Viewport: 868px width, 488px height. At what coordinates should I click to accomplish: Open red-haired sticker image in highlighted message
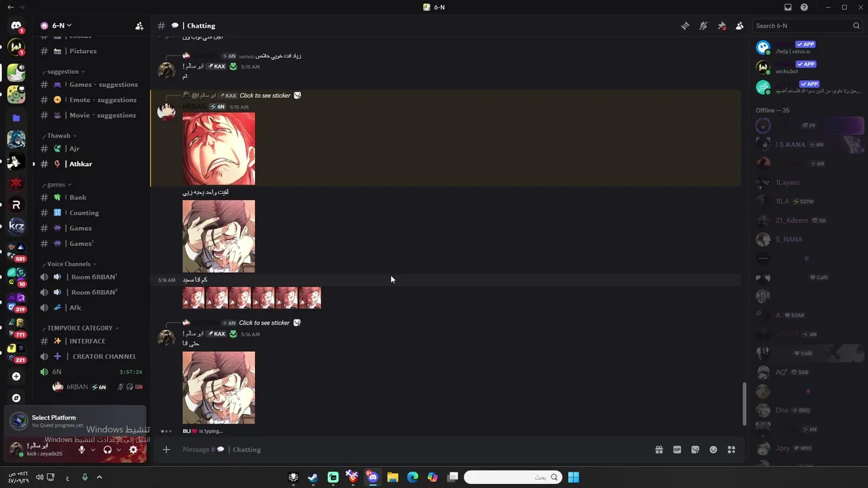click(218, 148)
